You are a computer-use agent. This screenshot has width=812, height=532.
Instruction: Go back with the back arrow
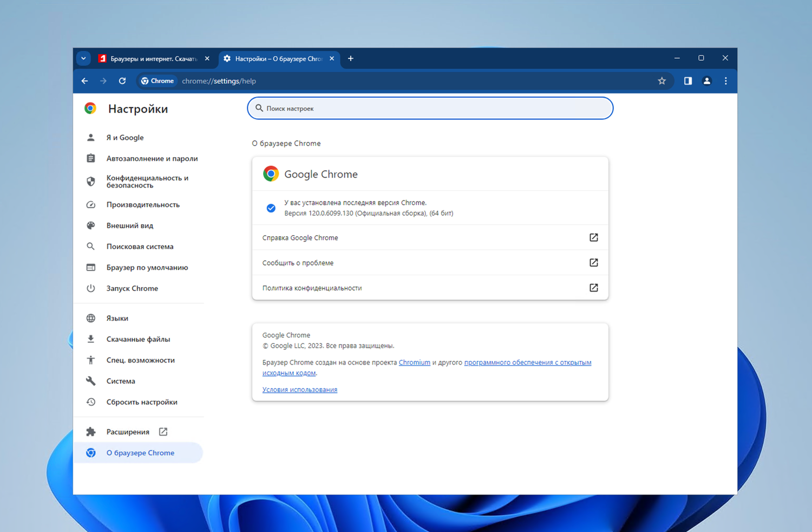click(x=85, y=81)
